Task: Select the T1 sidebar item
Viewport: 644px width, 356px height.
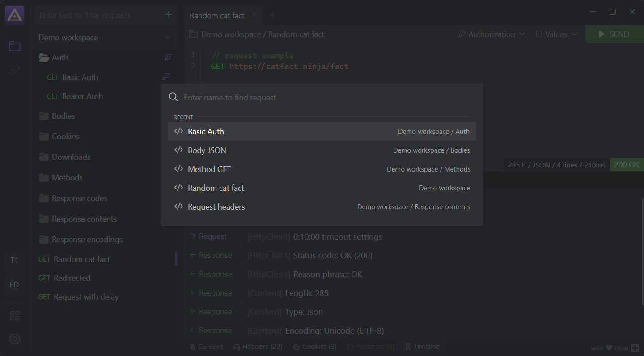Action: pyautogui.click(x=14, y=260)
